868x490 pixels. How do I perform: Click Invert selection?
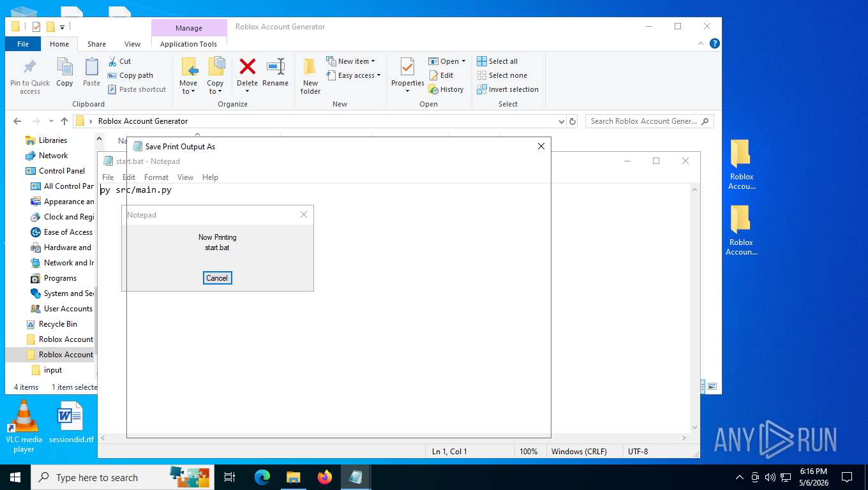(x=507, y=89)
